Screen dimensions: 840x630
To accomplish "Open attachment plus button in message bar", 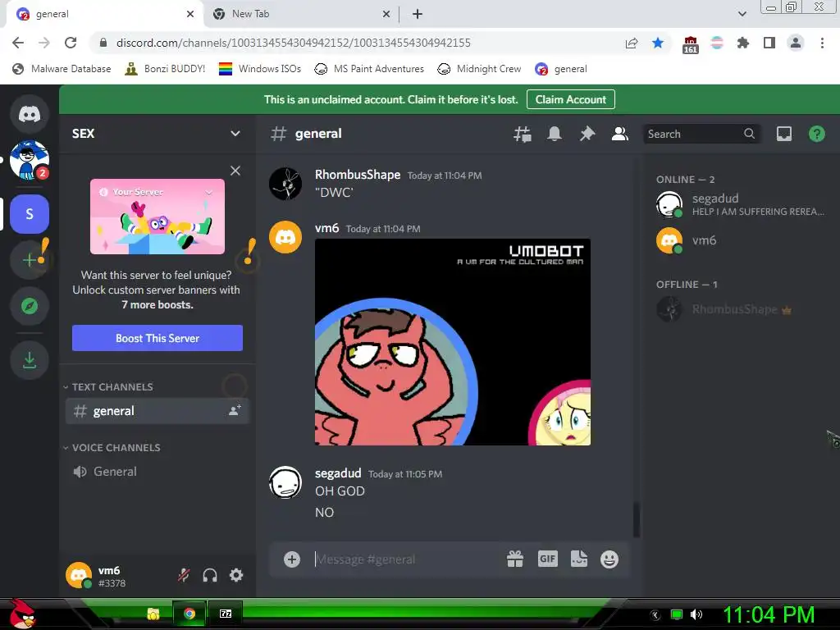I will point(292,559).
